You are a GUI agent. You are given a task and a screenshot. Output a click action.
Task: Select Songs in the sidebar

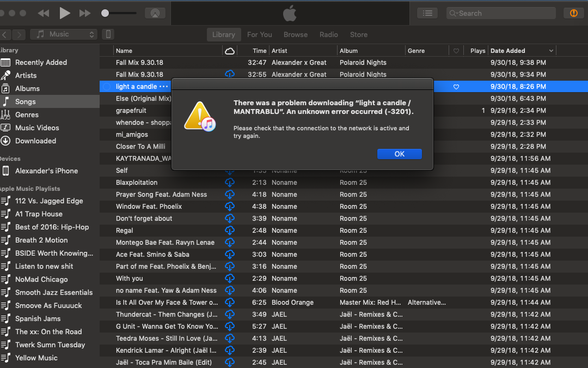(50, 101)
